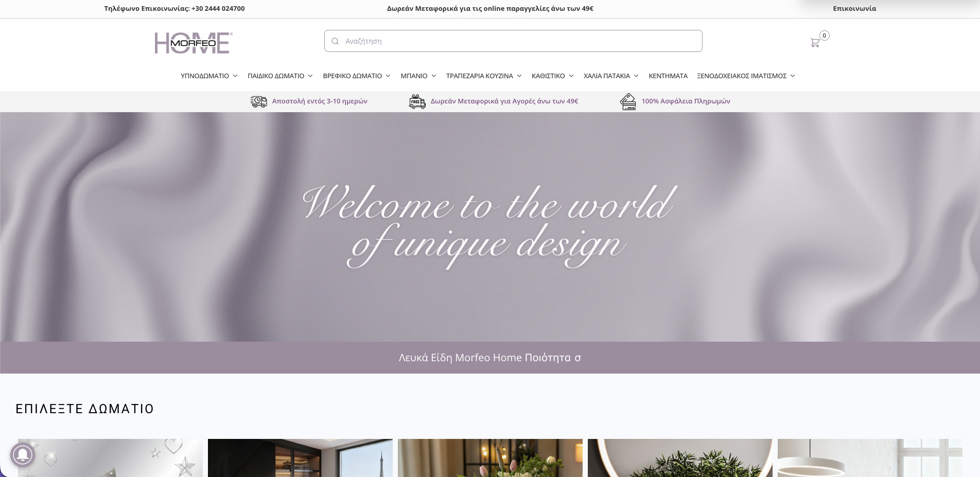Screen dimensions: 980x477
Task: Open the Eiffel Tower bedroom thumbnail
Action: click(300, 458)
